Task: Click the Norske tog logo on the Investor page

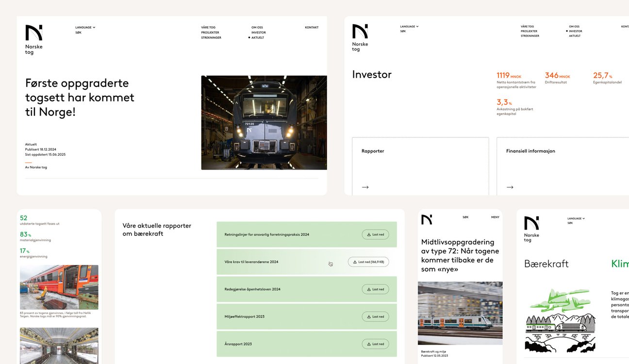Action: tap(360, 37)
